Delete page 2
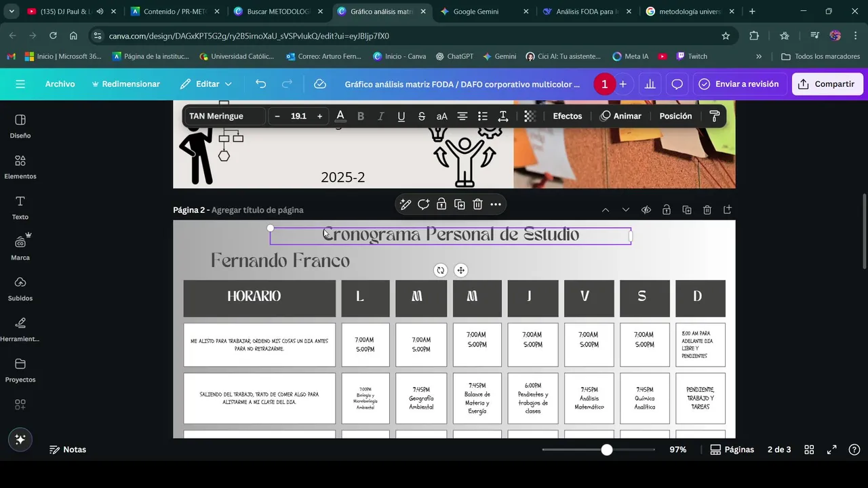 707,210
